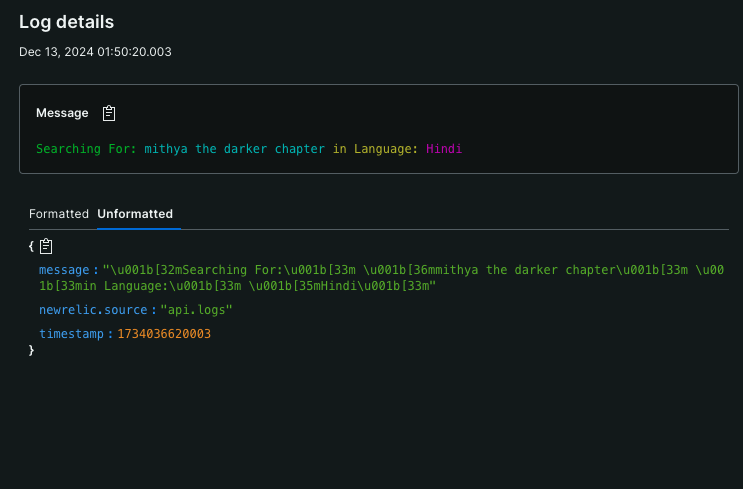Image resolution: width=743 pixels, height=489 pixels.
Task: Click the timestamp 'Dec 13, 2024 01:50:20.003'
Action: click(x=95, y=52)
